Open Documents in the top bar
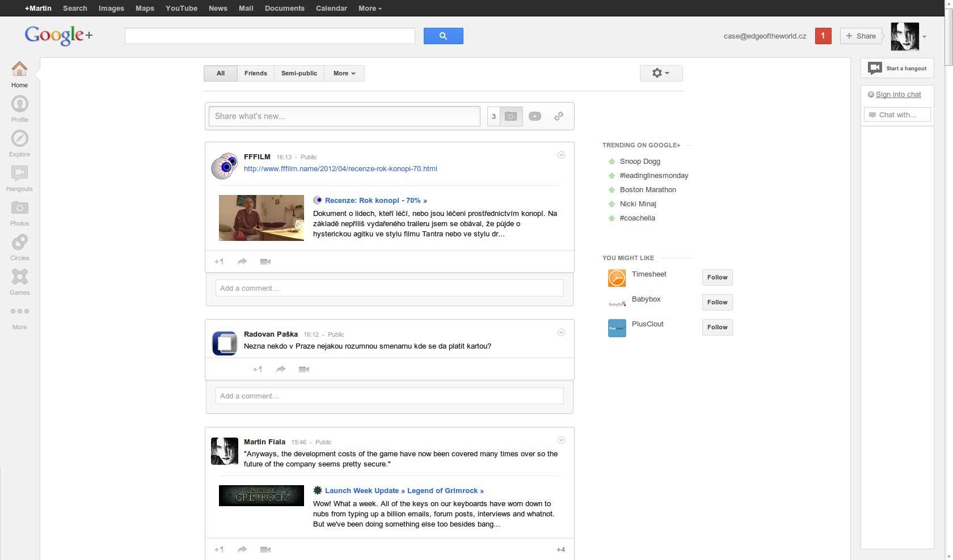953x560 pixels. [x=284, y=8]
